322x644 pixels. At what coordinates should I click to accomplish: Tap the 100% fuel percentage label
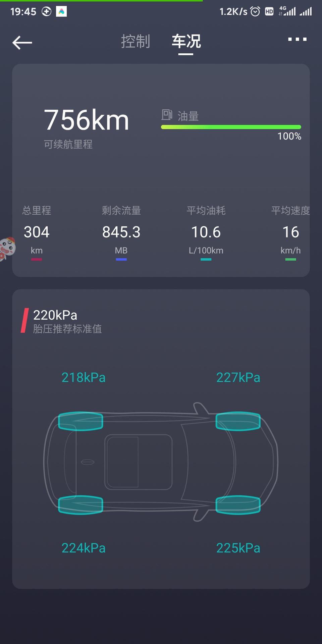tap(289, 137)
